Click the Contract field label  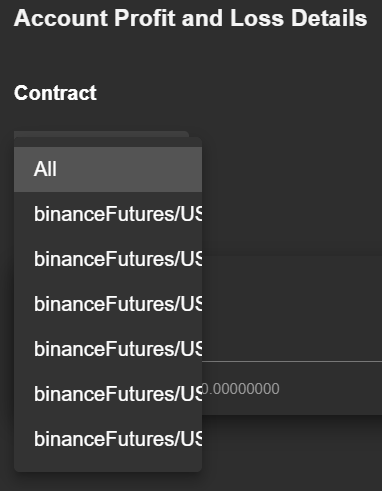(x=55, y=93)
